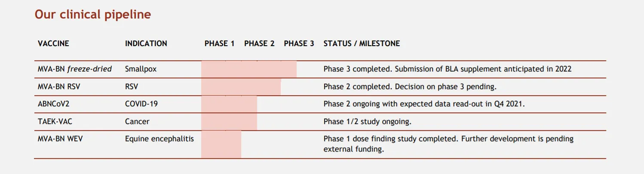Click the ABNCoV2 vaccine name

tap(53, 104)
